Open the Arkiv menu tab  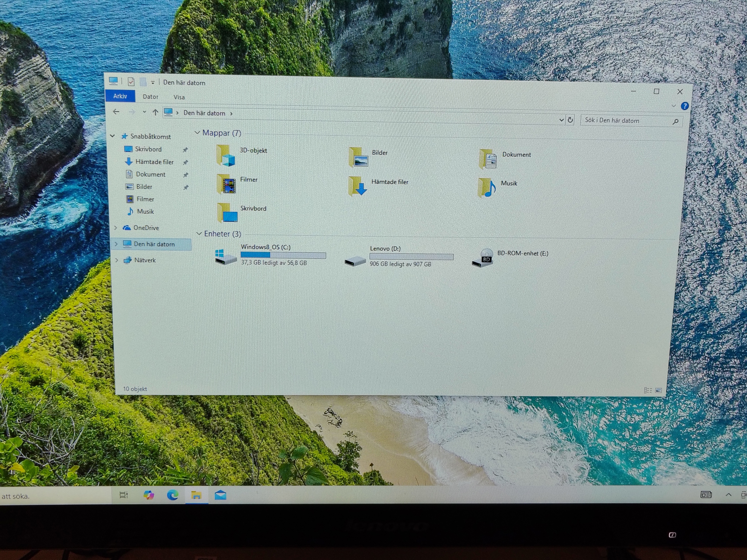point(120,96)
